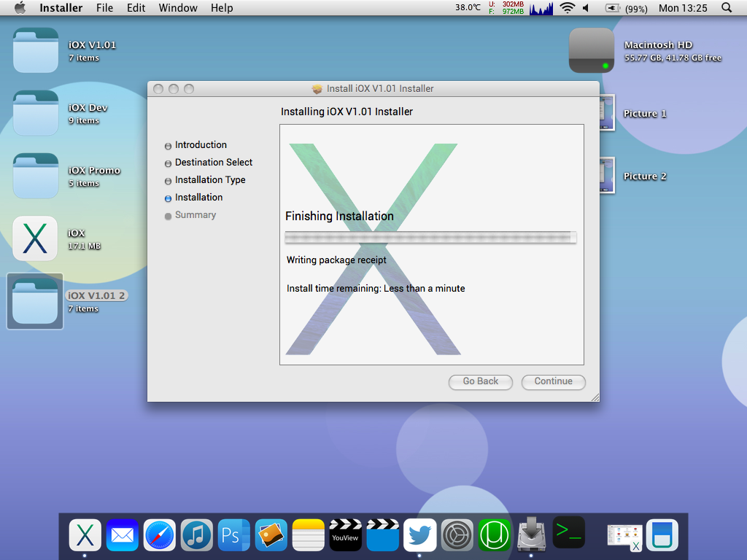Close the installer window red button
747x560 pixels.
[158, 89]
